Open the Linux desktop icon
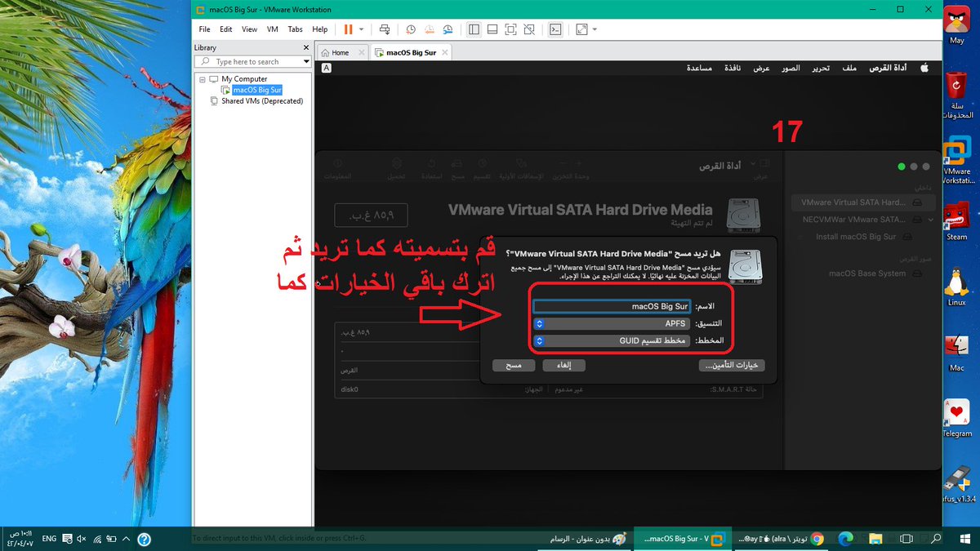This screenshot has width=980, height=551. pyautogui.click(x=956, y=286)
